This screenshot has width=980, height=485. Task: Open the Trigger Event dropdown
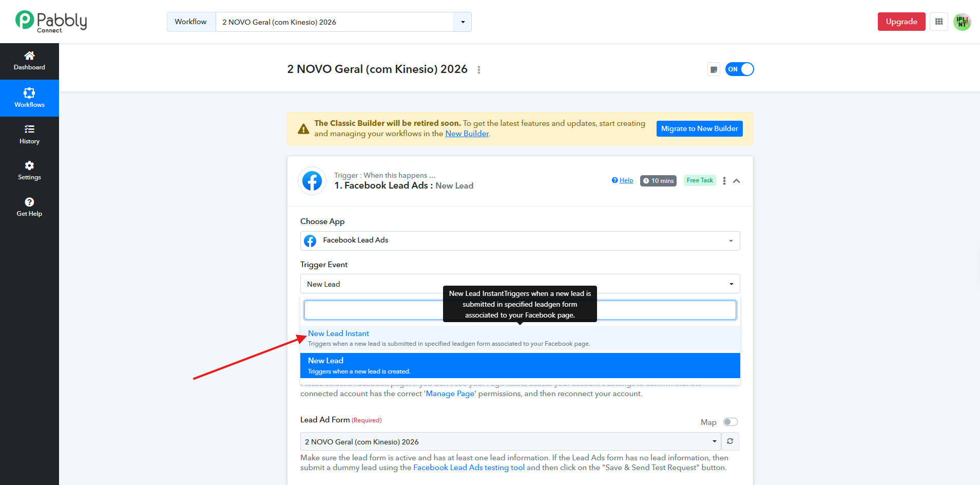point(520,284)
